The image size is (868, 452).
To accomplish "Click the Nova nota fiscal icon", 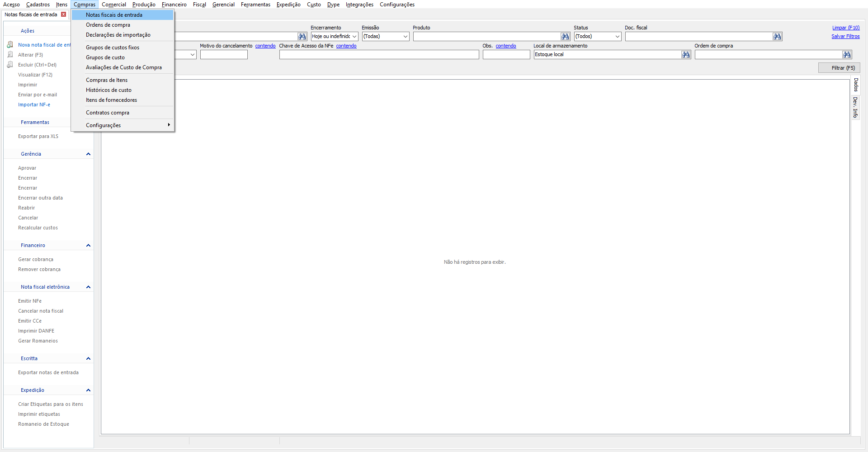I will click(x=10, y=45).
